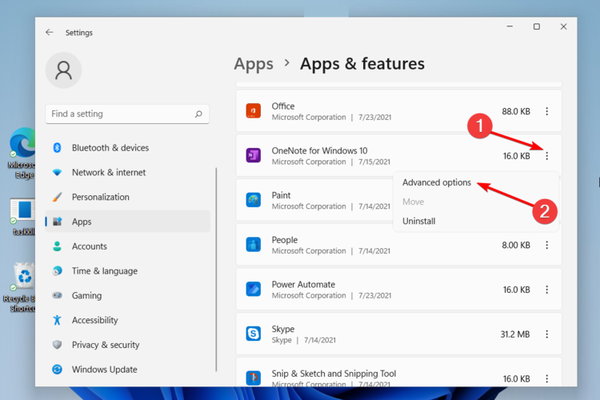Click the OneNote for Windows 10 icon
600x400 pixels.
pyautogui.click(x=254, y=155)
